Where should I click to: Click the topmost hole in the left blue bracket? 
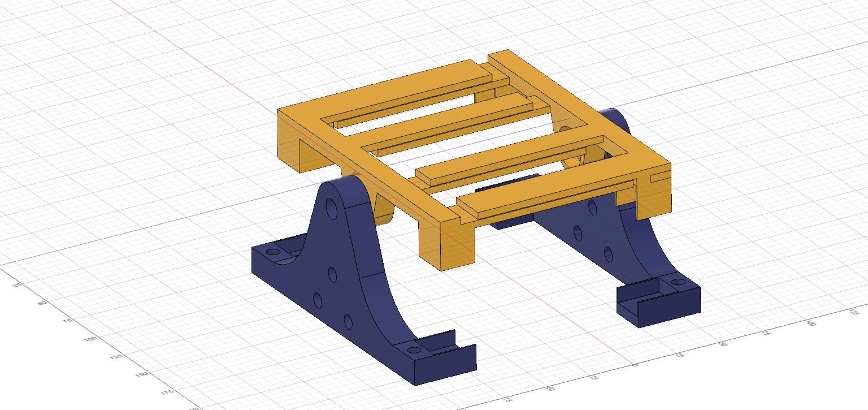pyautogui.click(x=331, y=210)
